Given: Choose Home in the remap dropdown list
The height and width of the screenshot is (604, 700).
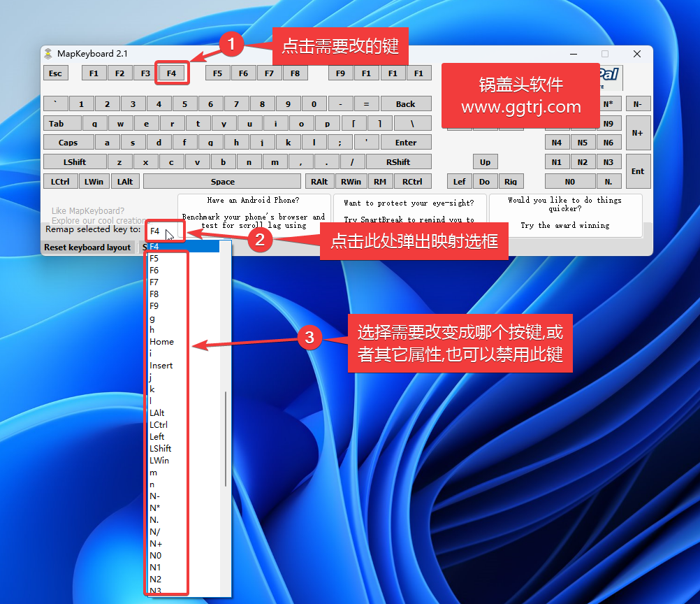Looking at the screenshot, I should [184, 342].
